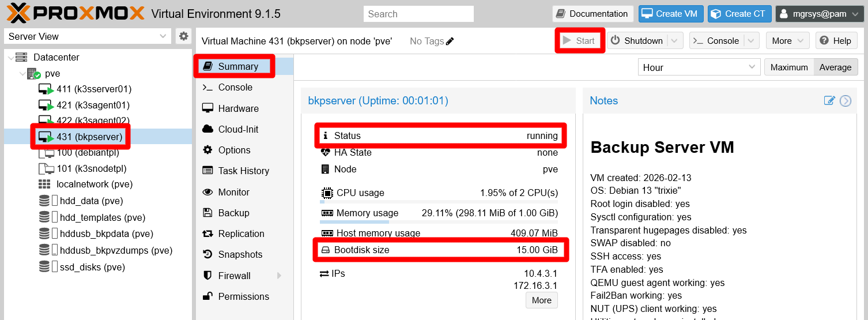Click the storage icon of hddusb_bkpdata (pve)
Screen dimensions: 868x320
[x=44, y=234]
